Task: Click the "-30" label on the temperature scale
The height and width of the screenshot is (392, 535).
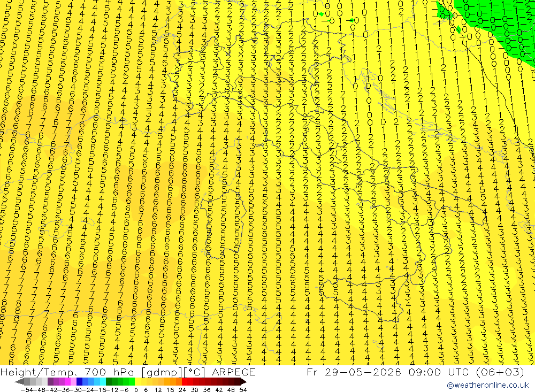Action: [x=76, y=390]
